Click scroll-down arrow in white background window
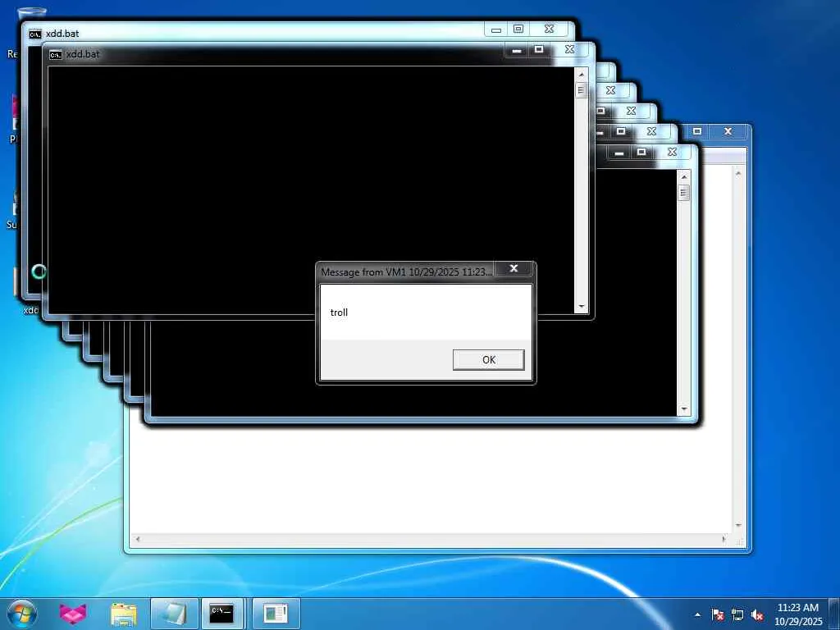This screenshot has width=840, height=630. coord(738,527)
